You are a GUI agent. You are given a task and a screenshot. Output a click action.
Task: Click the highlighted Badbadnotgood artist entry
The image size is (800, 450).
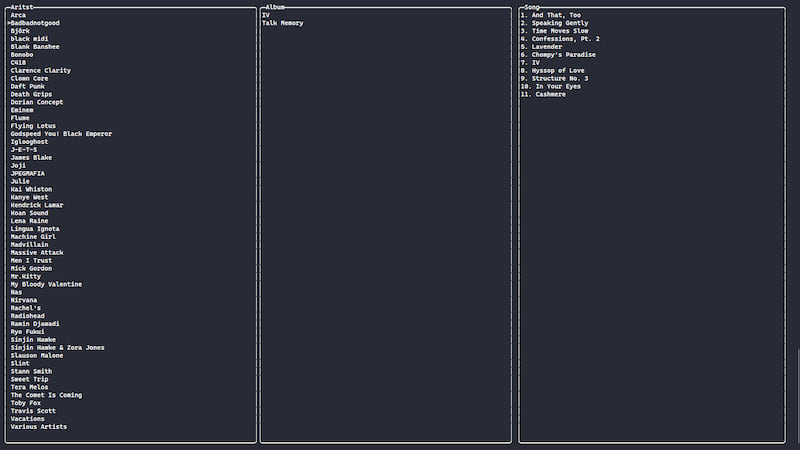(35, 23)
